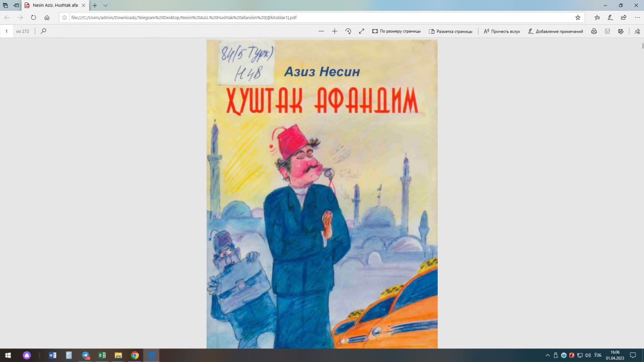Open the browser settings menu via three dots
Screen dimensions: 644x362
point(637,17)
